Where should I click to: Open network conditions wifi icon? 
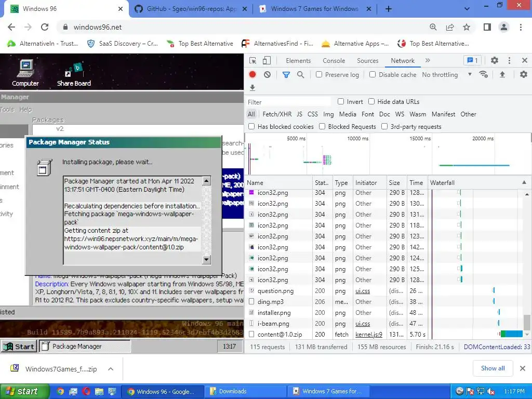click(x=484, y=75)
